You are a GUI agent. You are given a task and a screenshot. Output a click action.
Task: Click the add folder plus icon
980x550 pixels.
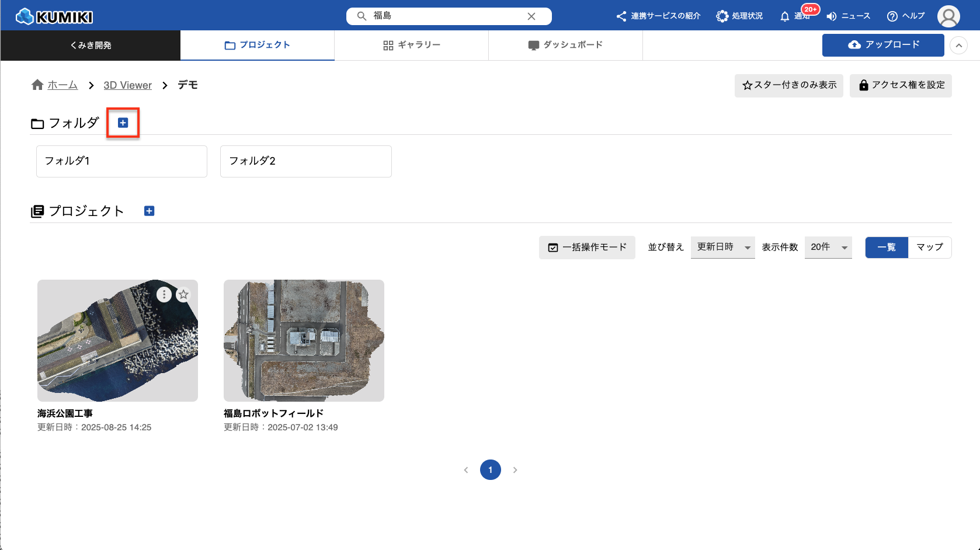pos(123,123)
